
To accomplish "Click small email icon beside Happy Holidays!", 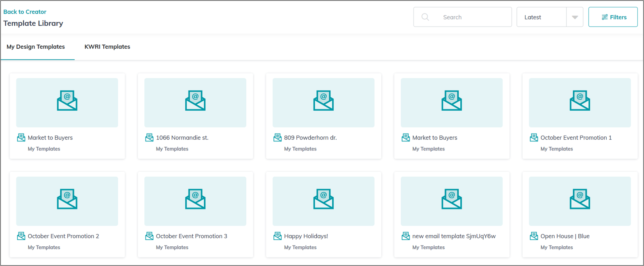I will (x=278, y=236).
